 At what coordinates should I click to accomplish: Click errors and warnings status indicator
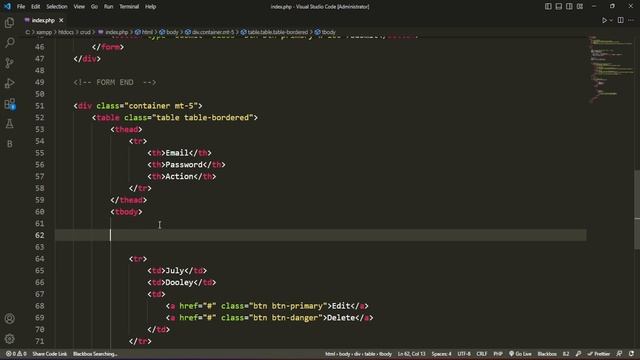pos(16,354)
